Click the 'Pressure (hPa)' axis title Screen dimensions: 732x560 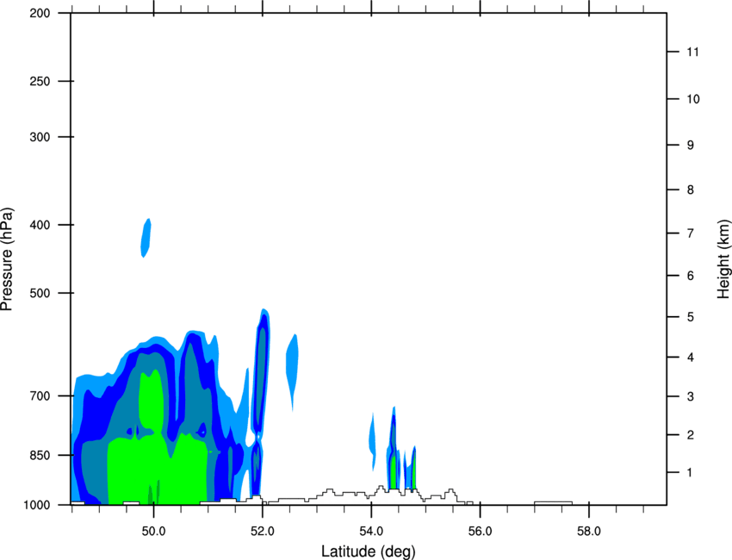pos(7,259)
